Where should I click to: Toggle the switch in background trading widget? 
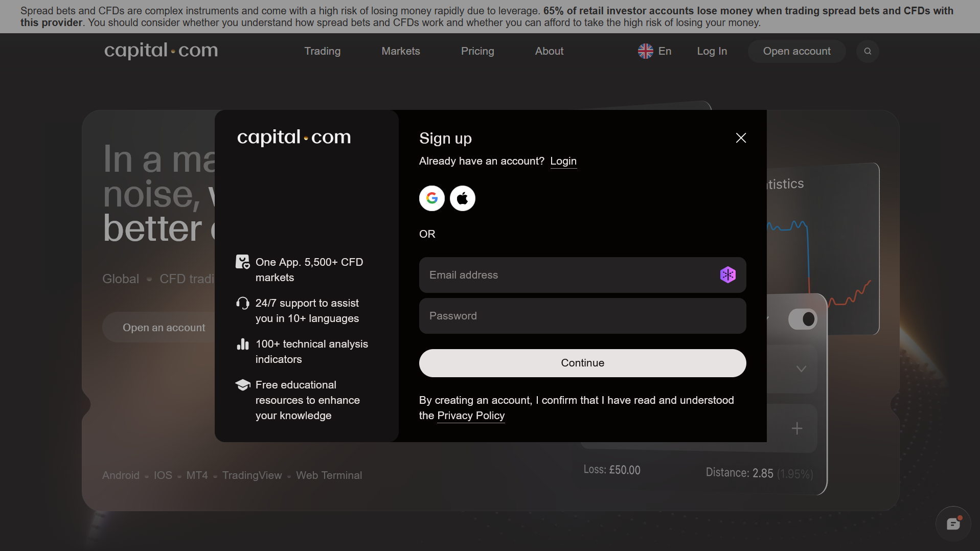click(x=803, y=319)
